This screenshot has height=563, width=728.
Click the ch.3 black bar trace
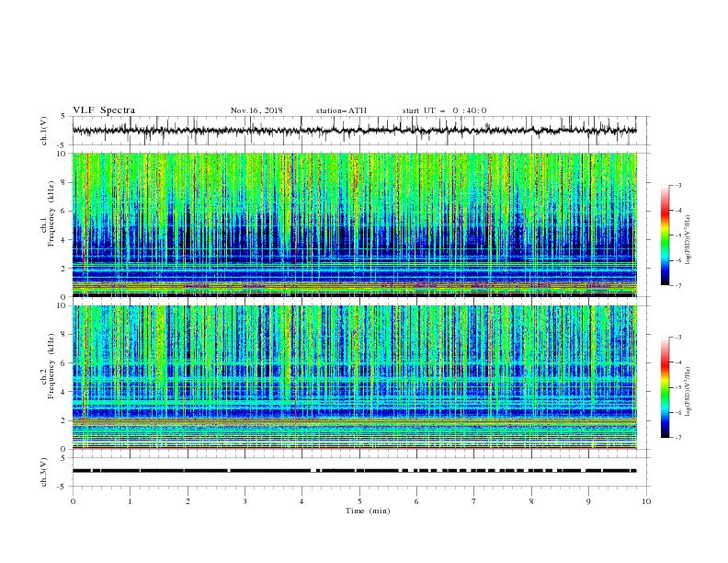coord(354,471)
